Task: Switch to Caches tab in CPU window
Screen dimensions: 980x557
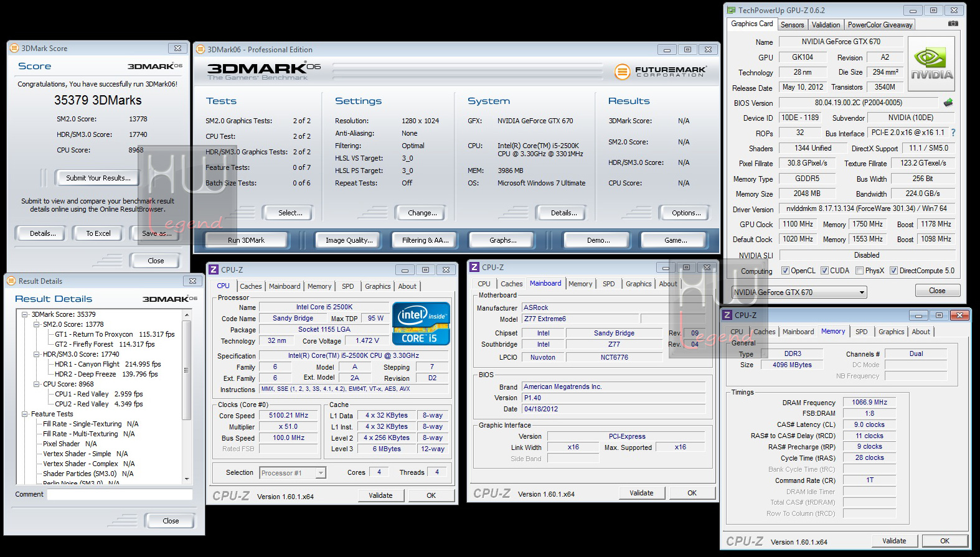Action: (251, 286)
